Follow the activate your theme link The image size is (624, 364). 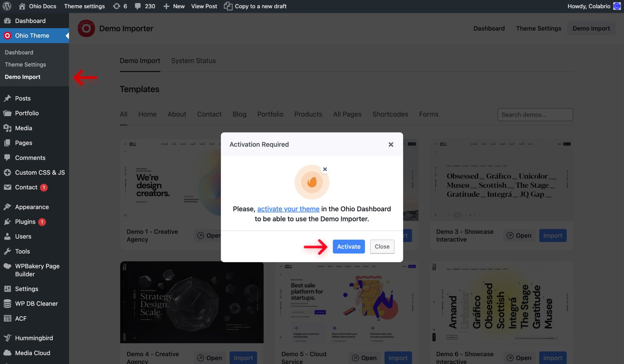pos(288,209)
